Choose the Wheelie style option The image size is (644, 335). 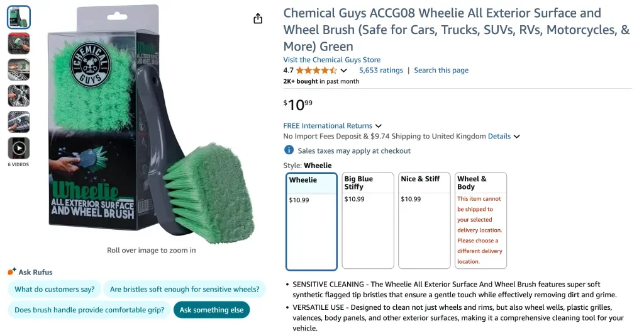[x=311, y=221]
